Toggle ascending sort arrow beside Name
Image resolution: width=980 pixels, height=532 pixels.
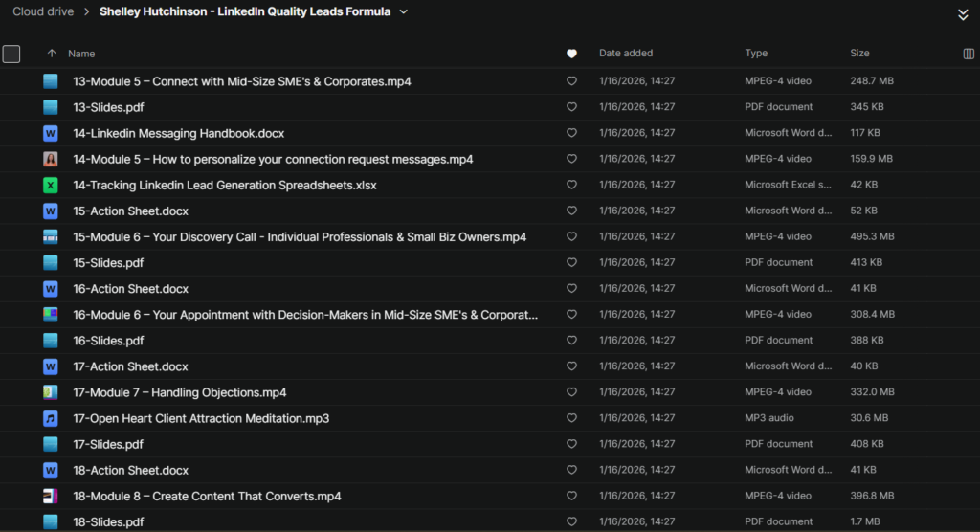[52, 54]
